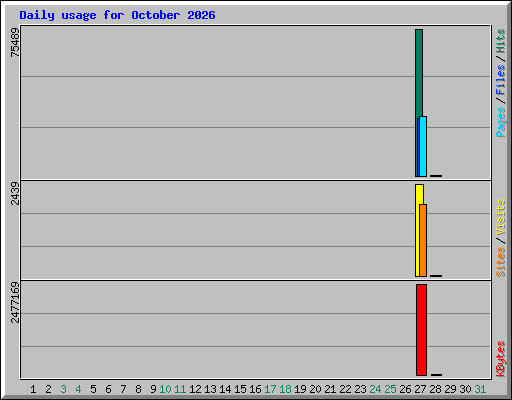The height and width of the screenshot is (400, 512).
Task: Click the yellow Visits bar for day 27
Action: point(418,230)
